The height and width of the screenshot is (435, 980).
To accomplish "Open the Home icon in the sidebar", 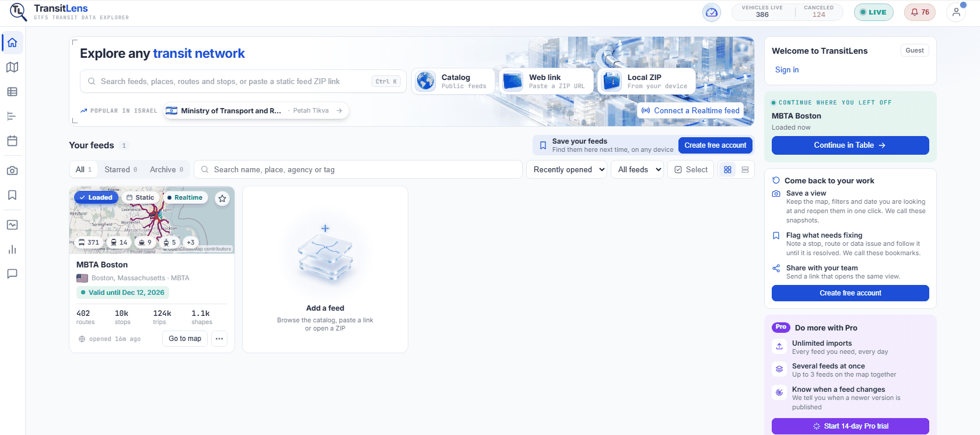I will point(12,43).
